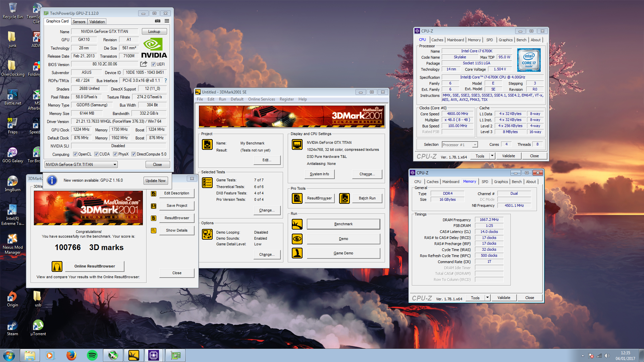Toggle the PhysX checkbox in GPU-Z
Screen dimensions: 644x362
115,154
